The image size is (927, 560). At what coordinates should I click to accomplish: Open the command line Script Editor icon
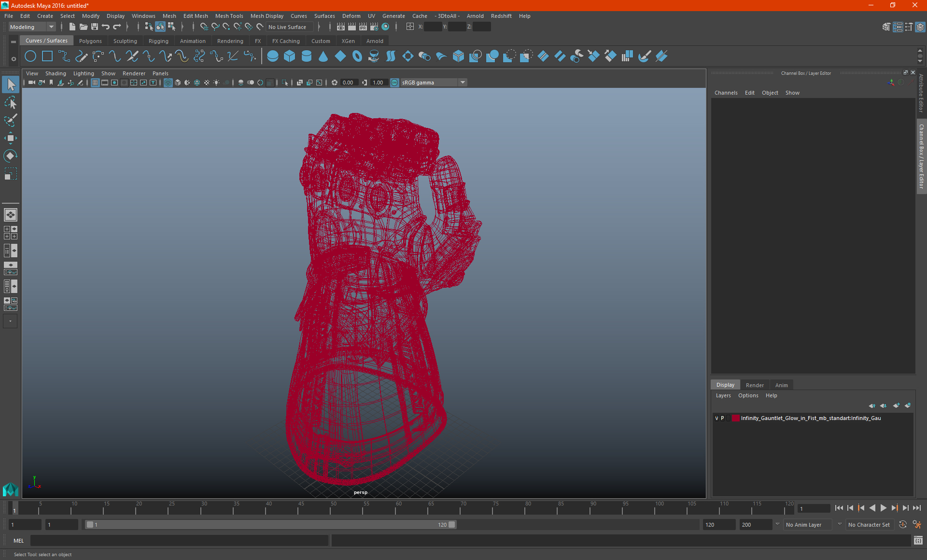coord(918,541)
